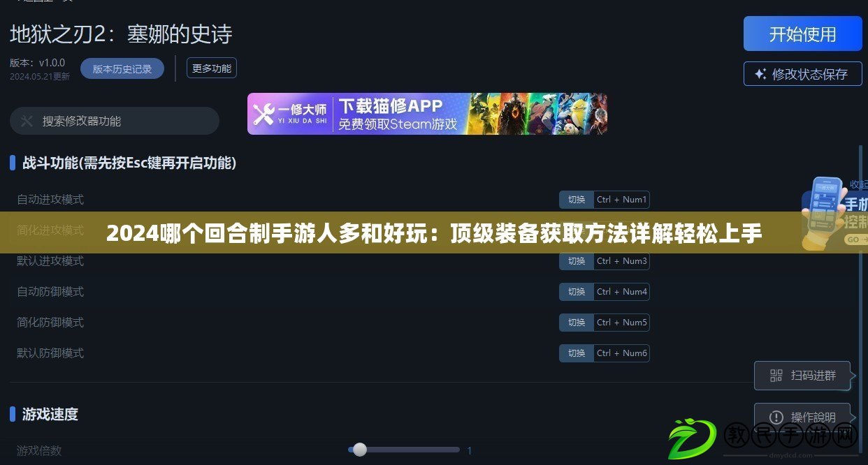Click the 默认防御模式 label
The image size is (868, 465).
tap(50, 353)
